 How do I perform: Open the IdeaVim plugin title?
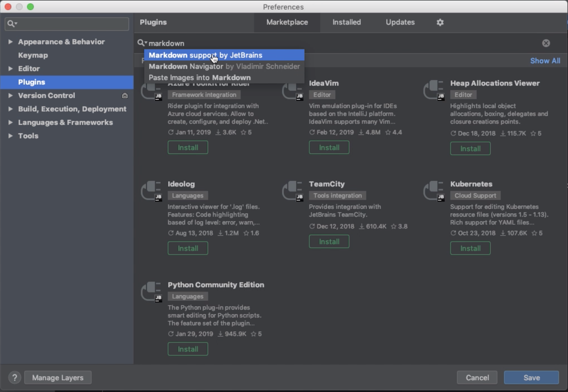(324, 83)
